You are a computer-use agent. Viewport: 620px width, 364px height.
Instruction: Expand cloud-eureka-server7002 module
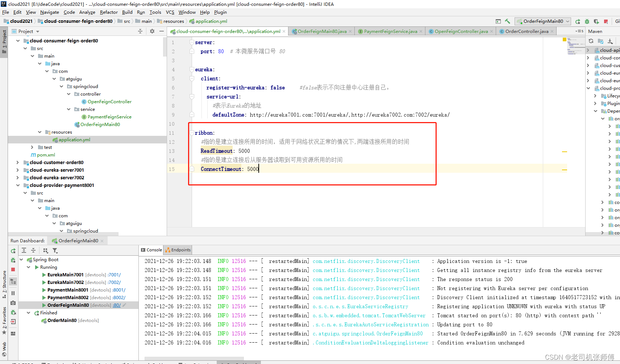click(x=18, y=177)
